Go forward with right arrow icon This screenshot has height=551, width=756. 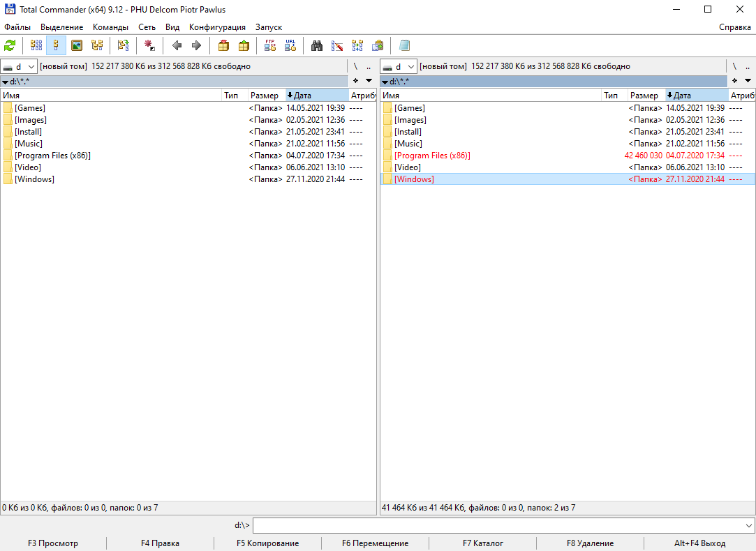click(x=196, y=46)
